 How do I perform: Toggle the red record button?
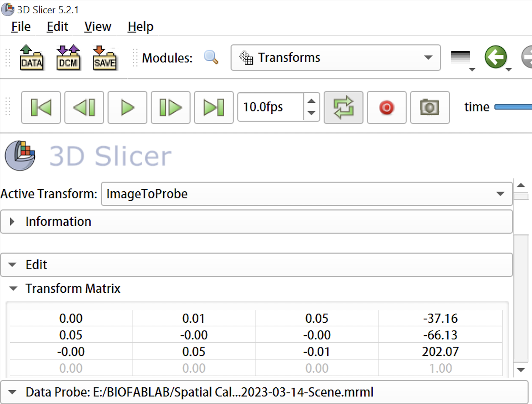click(x=387, y=107)
